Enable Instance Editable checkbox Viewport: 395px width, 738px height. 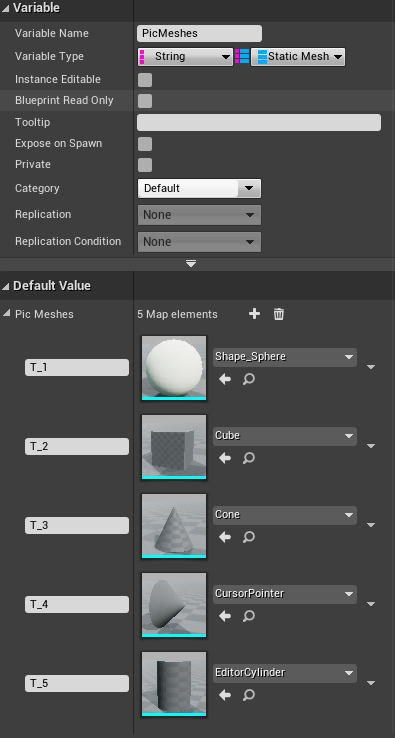coord(145,80)
